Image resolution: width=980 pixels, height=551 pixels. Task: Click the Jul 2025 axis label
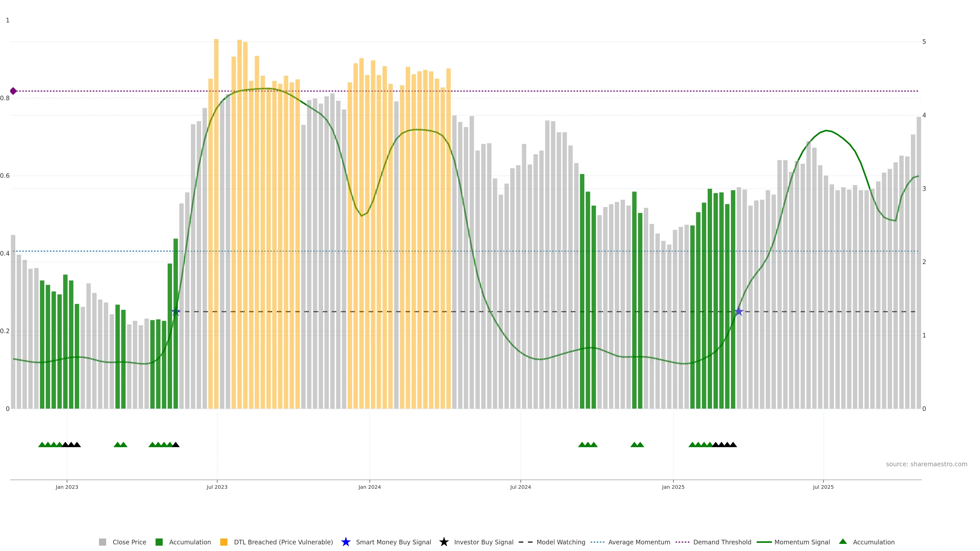(x=823, y=487)
